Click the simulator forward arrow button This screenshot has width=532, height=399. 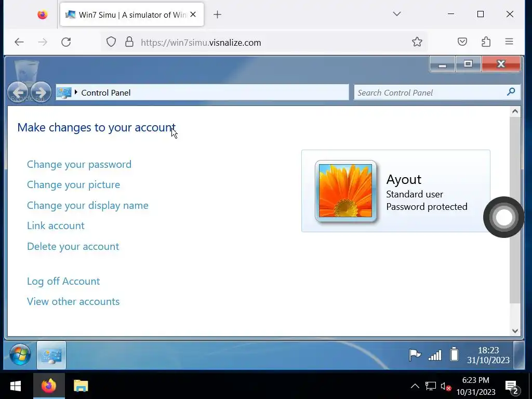pyautogui.click(x=41, y=92)
